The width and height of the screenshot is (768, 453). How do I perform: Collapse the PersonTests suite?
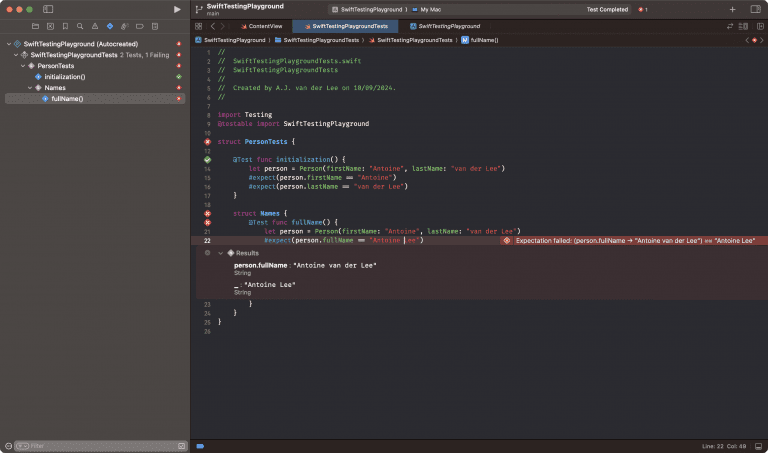click(x=23, y=66)
